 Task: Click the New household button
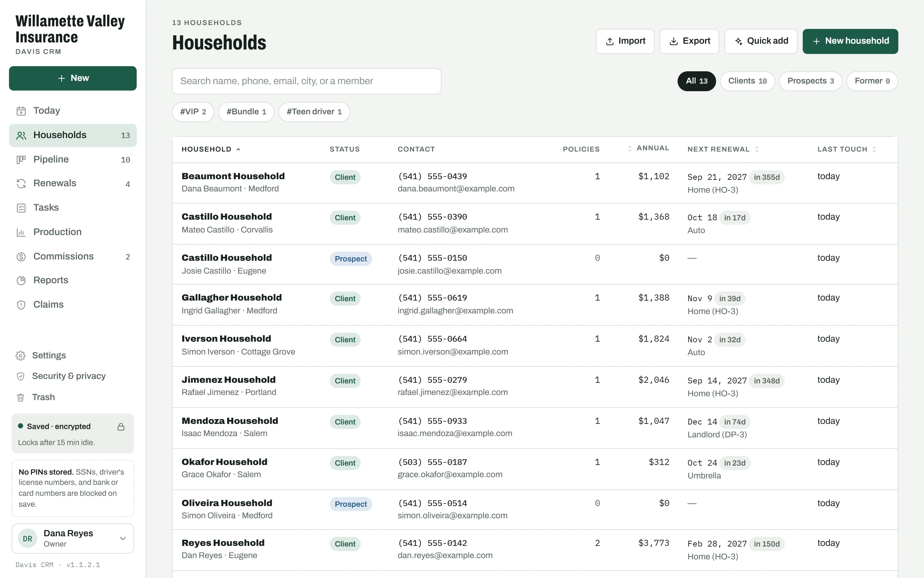tap(850, 41)
